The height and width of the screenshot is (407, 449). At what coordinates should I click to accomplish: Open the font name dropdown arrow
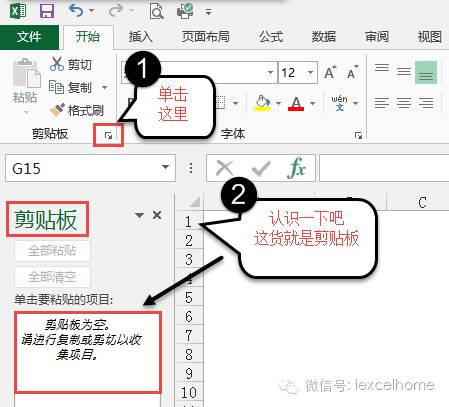click(270, 73)
